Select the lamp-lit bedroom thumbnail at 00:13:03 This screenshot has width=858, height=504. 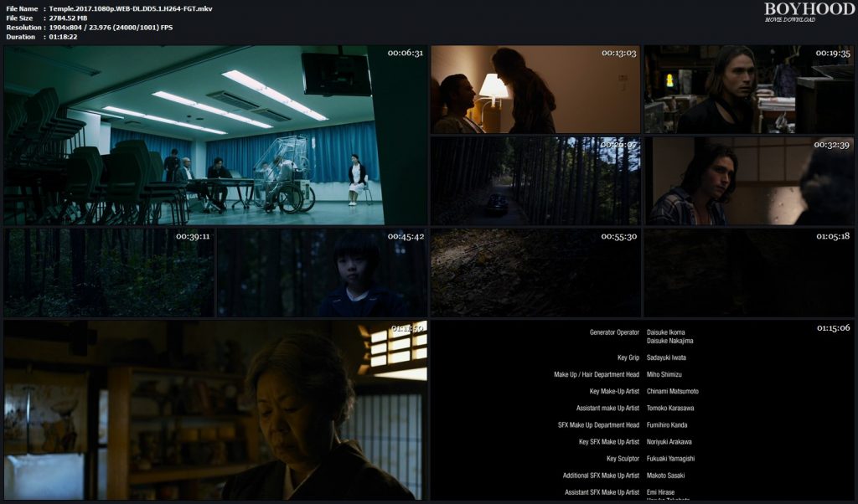click(x=535, y=90)
